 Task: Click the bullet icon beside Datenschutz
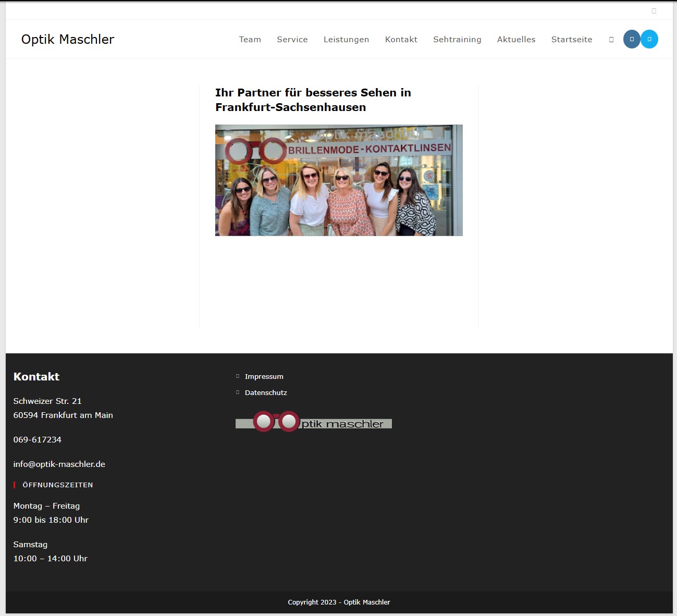point(238,392)
